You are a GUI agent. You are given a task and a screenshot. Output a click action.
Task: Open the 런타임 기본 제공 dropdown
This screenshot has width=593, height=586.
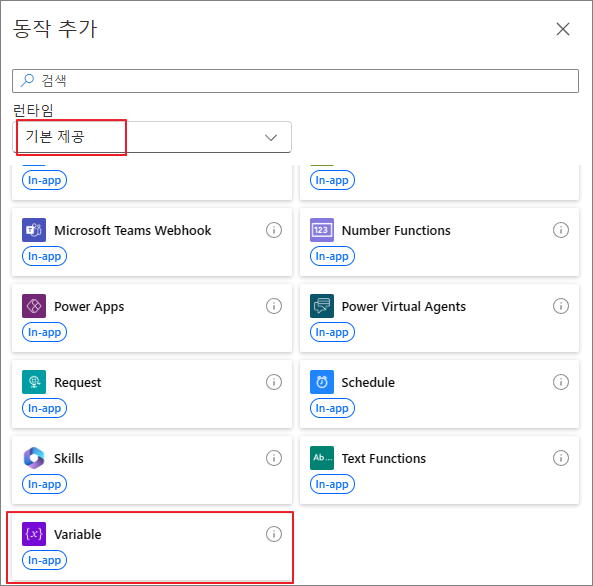[x=152, y=137]
